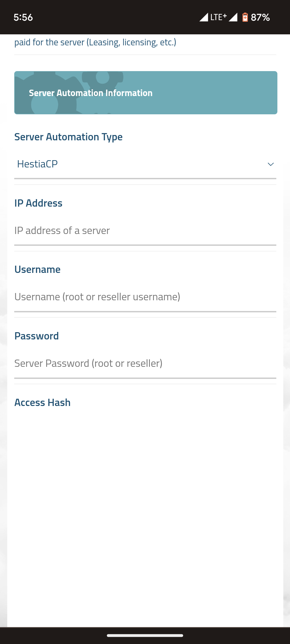
Task: Tap the first cellular signal icon
Action: coord(204,17)
